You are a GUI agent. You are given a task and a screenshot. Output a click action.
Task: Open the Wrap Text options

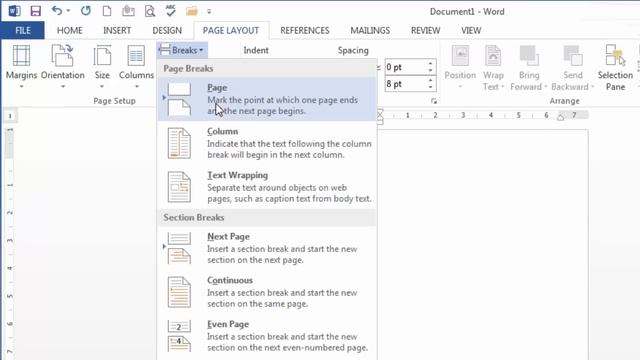[493, 67]
